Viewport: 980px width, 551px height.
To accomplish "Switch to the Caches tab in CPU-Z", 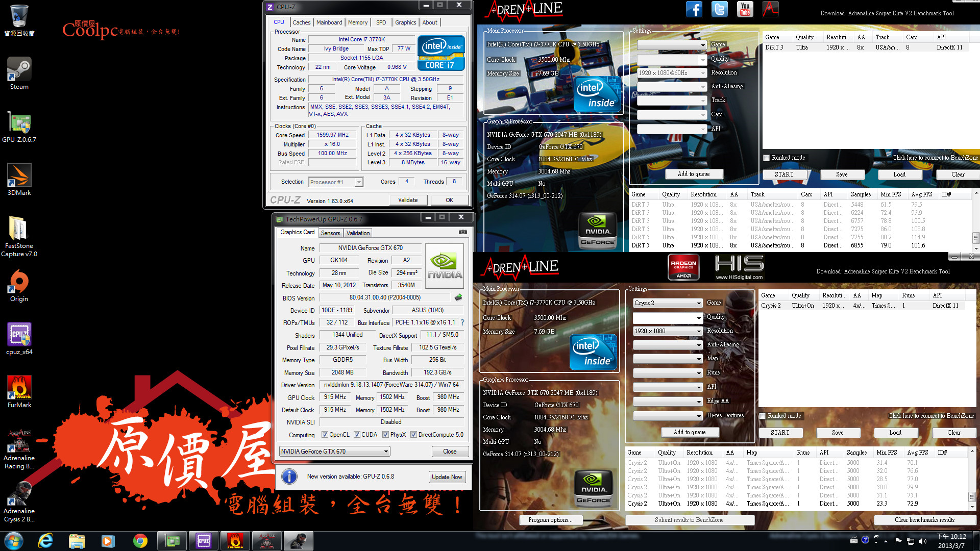I will point(301,22).
